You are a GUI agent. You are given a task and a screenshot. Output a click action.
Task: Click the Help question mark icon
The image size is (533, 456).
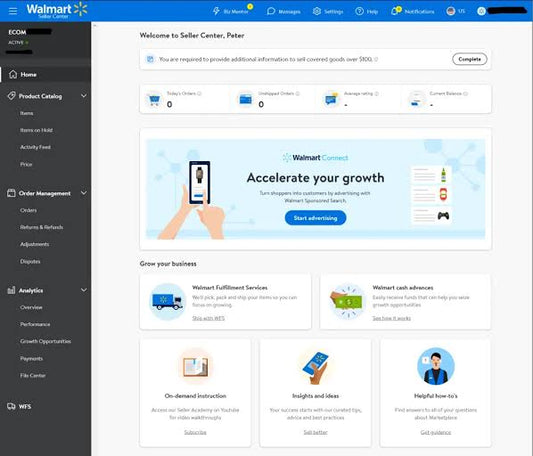(x=359, y=11)
